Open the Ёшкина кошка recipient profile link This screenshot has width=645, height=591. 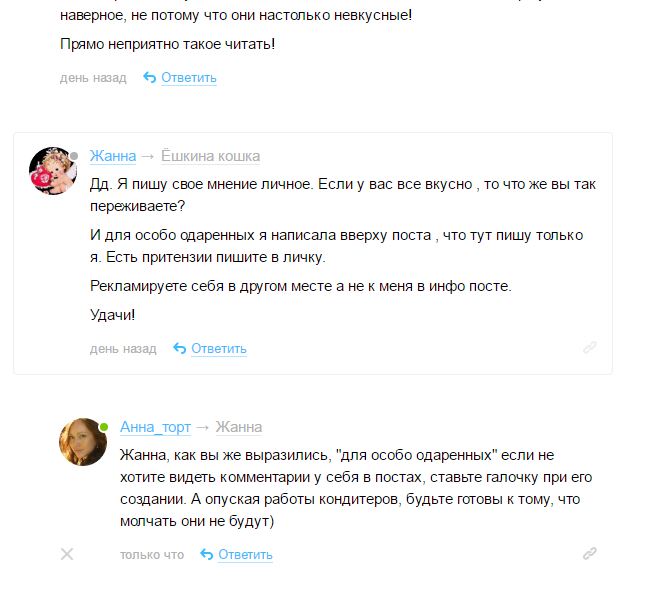210,156
